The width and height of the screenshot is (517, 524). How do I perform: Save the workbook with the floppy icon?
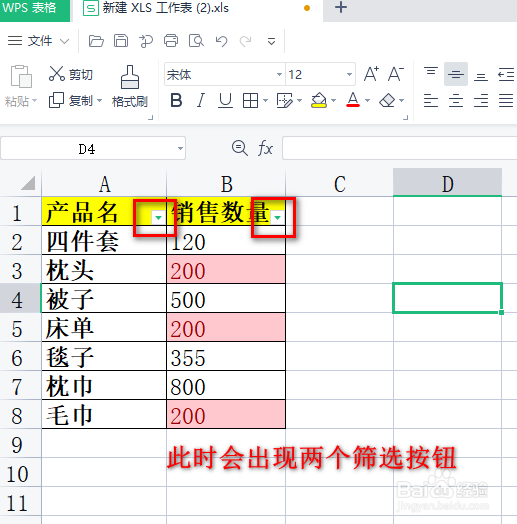(121, 41)
